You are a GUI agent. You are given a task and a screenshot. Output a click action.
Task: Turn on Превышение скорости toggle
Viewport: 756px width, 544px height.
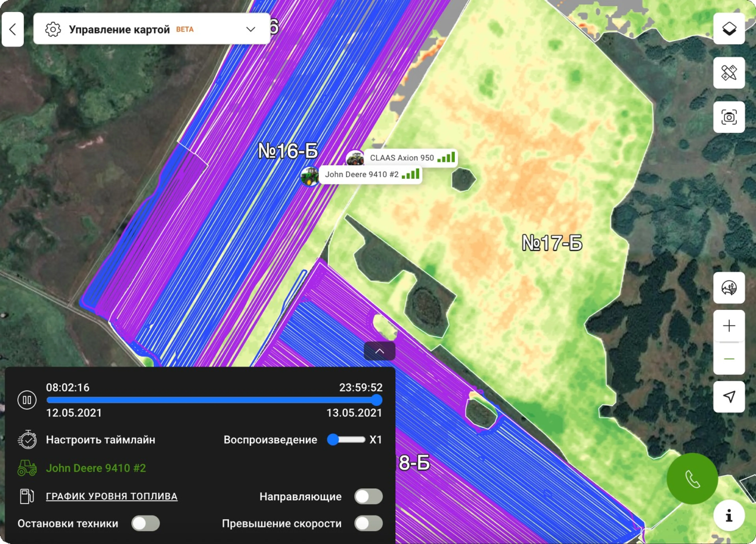368,523
